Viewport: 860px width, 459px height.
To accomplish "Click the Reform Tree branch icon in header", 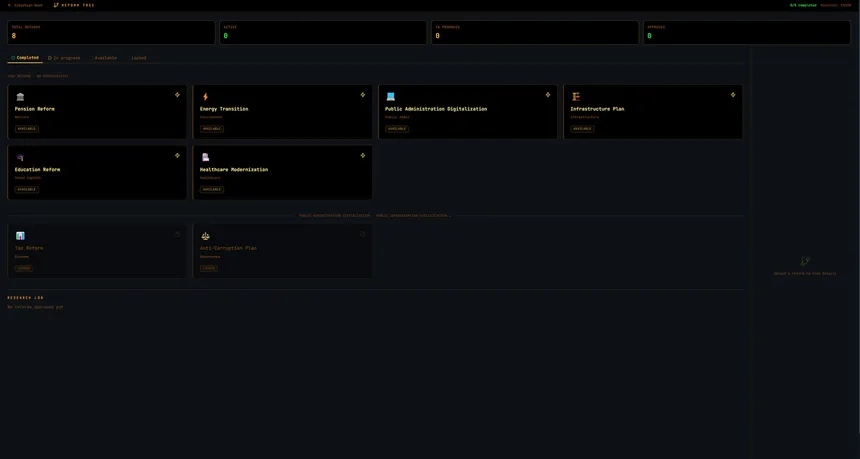I will [x=56, y=5].
